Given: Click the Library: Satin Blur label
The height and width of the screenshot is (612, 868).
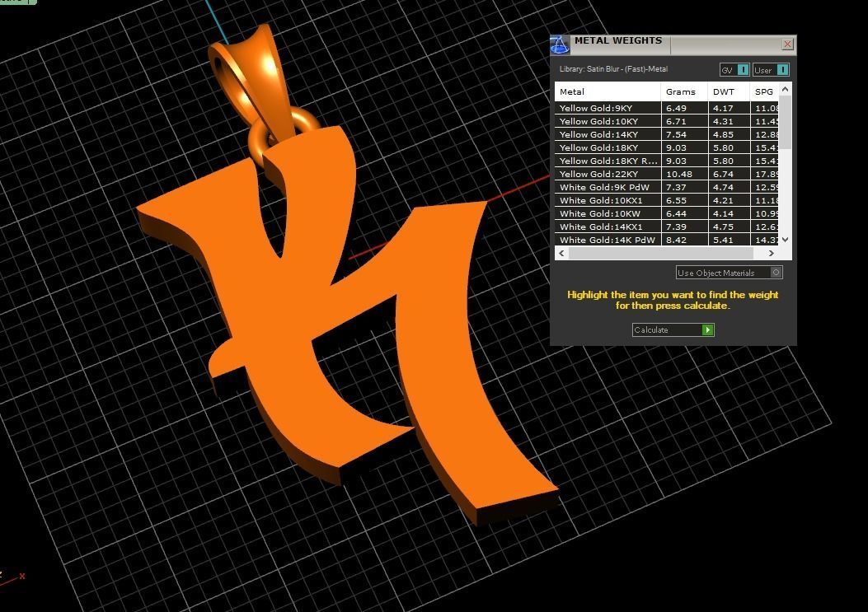Looking at the screenshot, I should [x=613, y=69].
